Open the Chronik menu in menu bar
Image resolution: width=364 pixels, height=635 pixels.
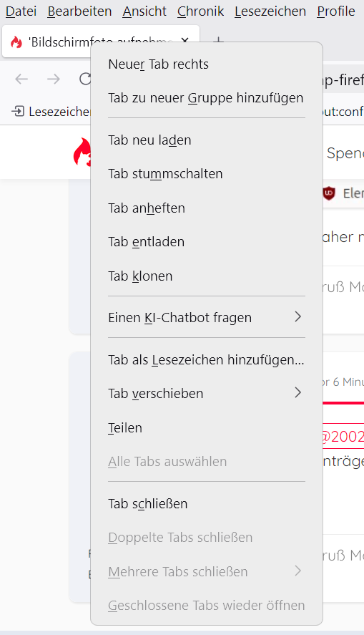[x=201, y=11]
